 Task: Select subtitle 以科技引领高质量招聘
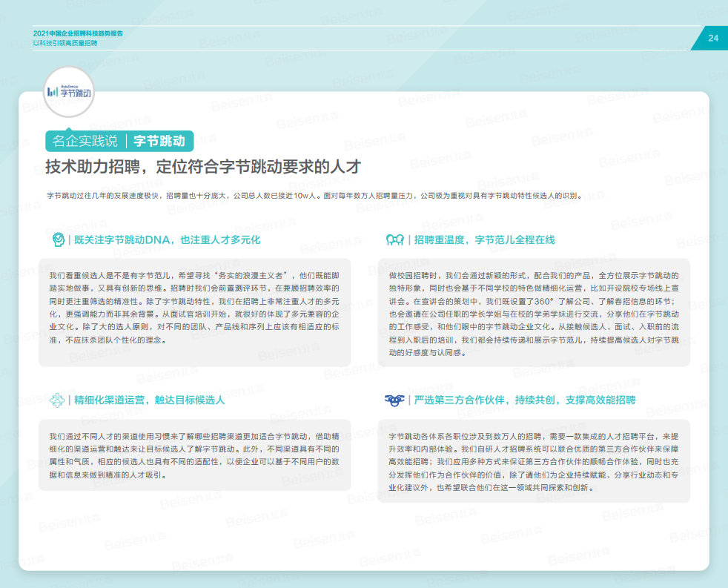(65, 43)
